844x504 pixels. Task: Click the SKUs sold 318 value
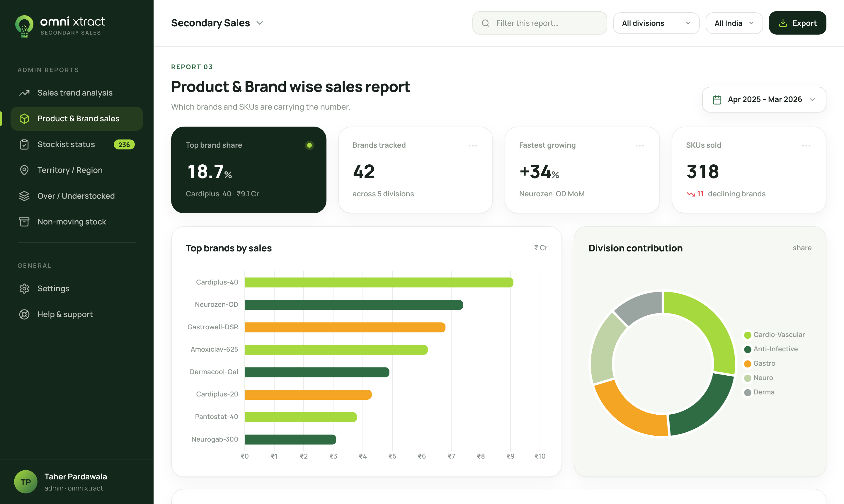coord(702,171)
